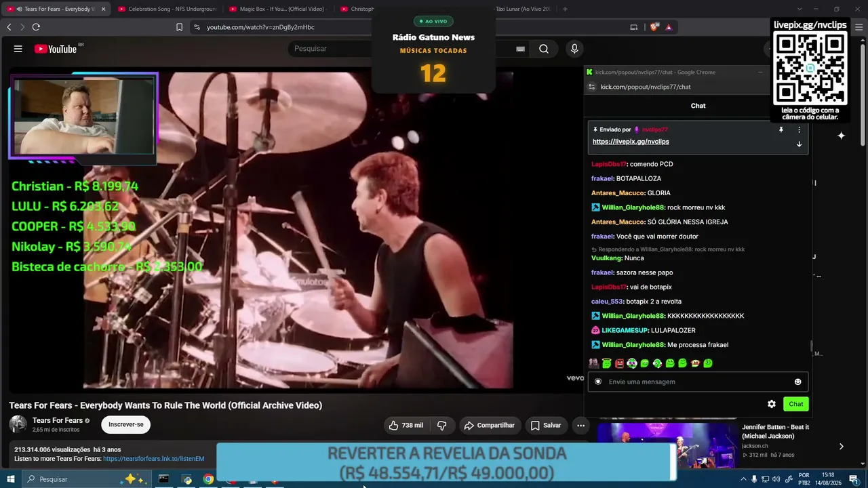Open site settings icon beside youtube.com URL
This screenshot has height=488, width=868.
(x=197, y=27)
